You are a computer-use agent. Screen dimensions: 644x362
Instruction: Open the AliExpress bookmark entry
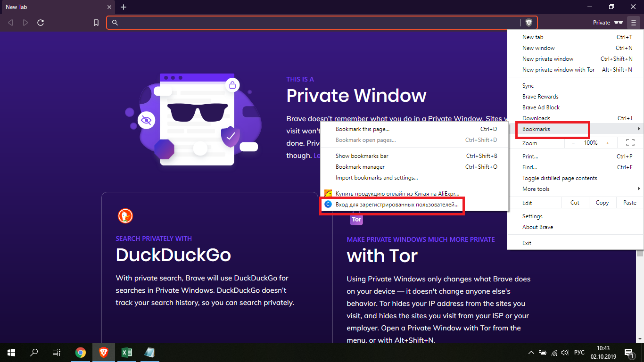[414, 194]
